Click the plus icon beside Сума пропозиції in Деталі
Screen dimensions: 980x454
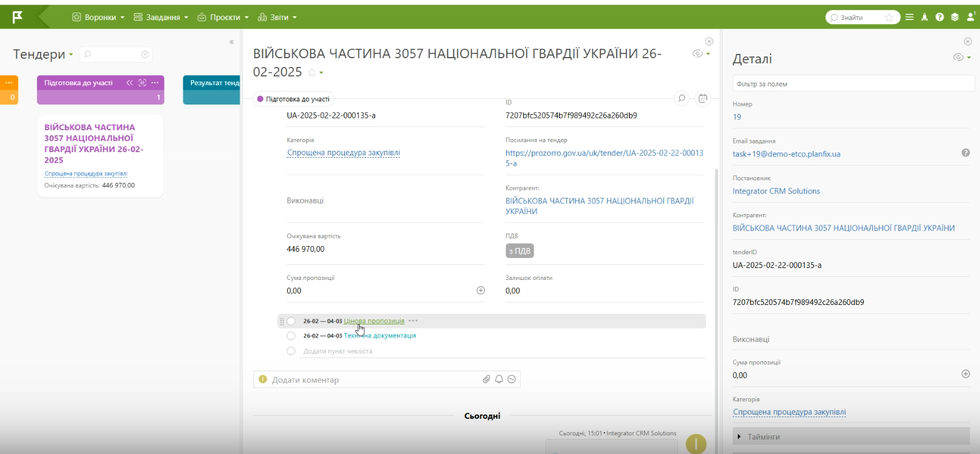click(x=966, y=374)
